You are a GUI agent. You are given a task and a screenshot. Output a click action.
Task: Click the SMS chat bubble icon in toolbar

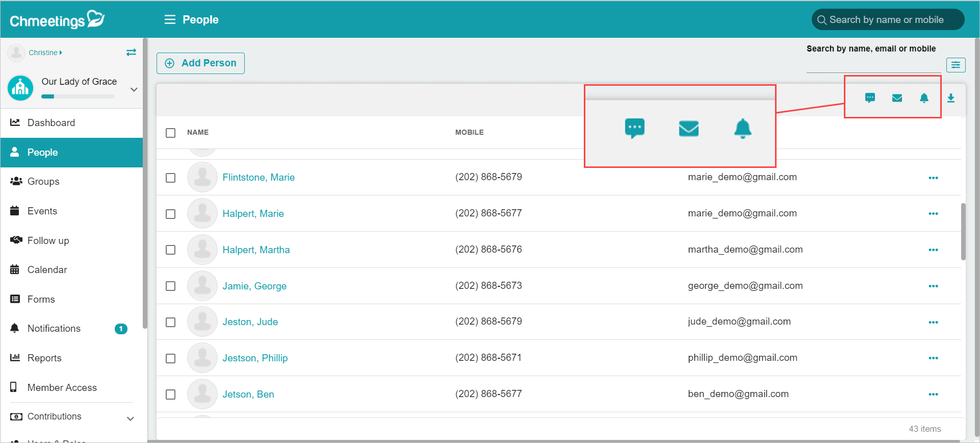click(x=870, y=98)
